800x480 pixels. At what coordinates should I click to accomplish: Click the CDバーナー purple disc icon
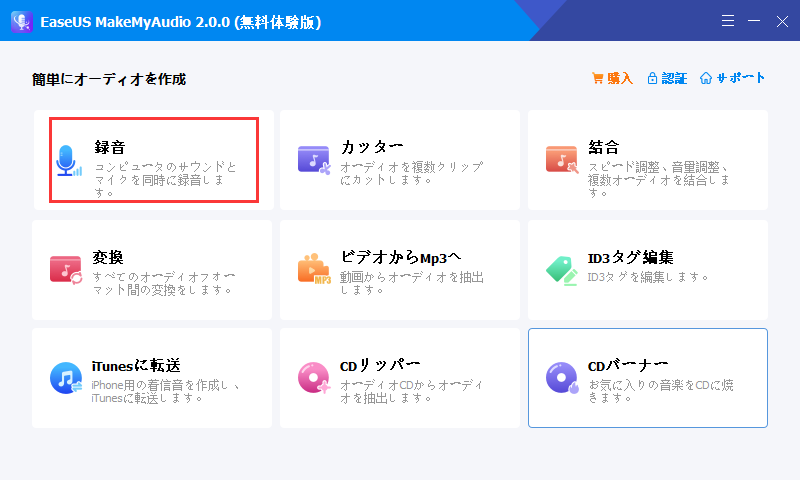[x=562, y=378]
